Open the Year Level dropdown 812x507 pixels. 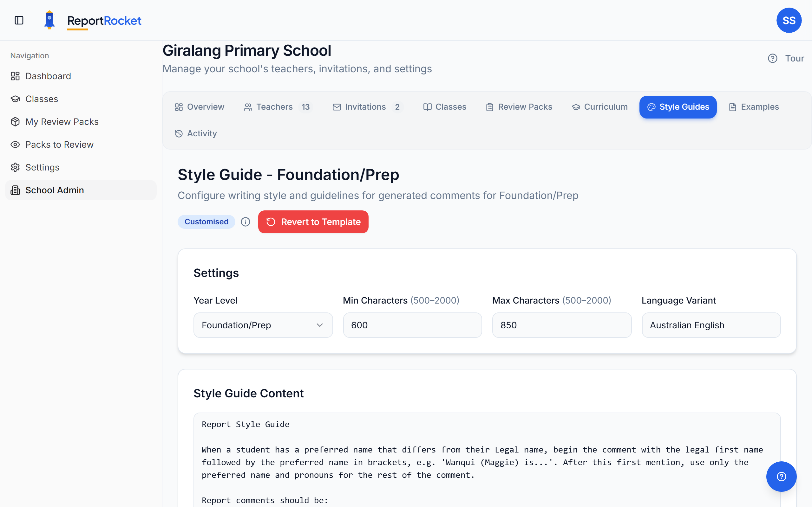pos(263,325)
